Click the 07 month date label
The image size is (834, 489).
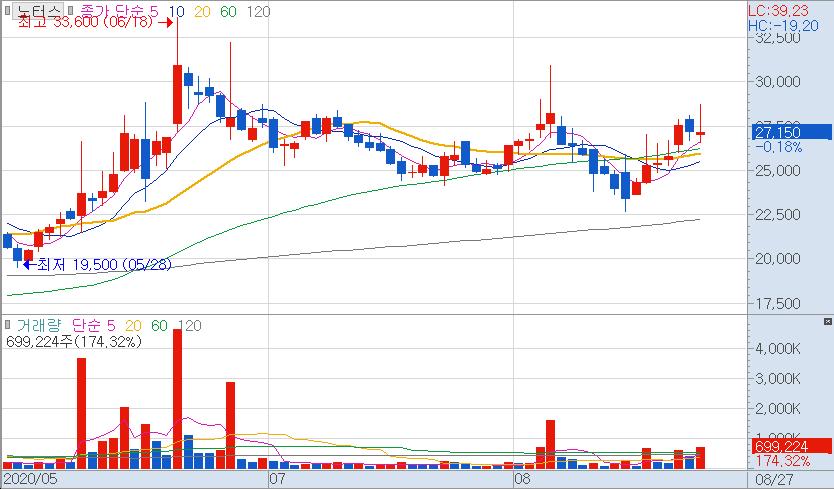[x=277, y=478]
